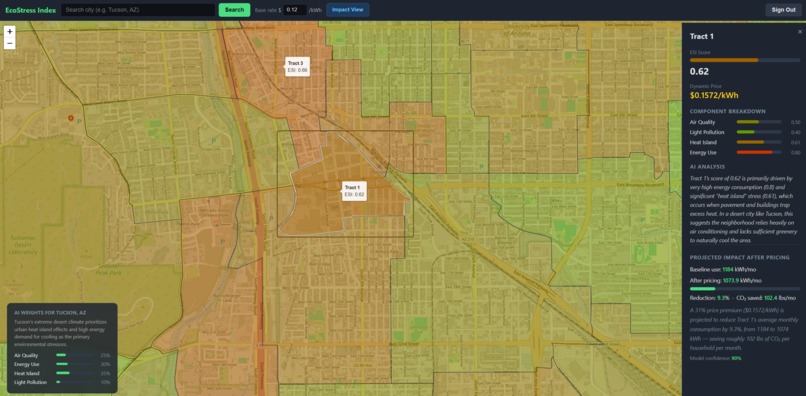Zoom in on the map
The width and height of the screenshot is (806, 396).
pos(10,31)
